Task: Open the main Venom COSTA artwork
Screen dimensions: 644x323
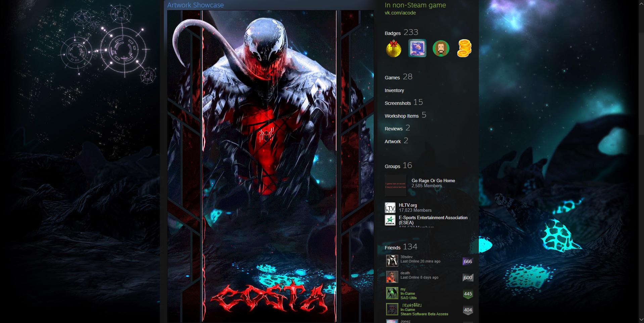Action: [252, 166]
